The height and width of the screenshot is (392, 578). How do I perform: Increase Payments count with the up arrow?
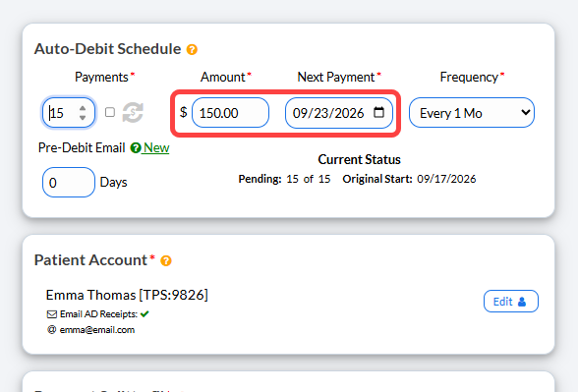click(83, 108)
